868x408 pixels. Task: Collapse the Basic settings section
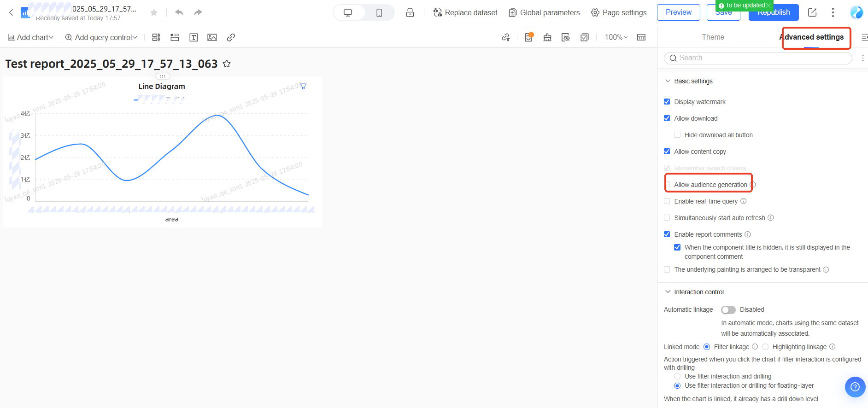(668, 81)
